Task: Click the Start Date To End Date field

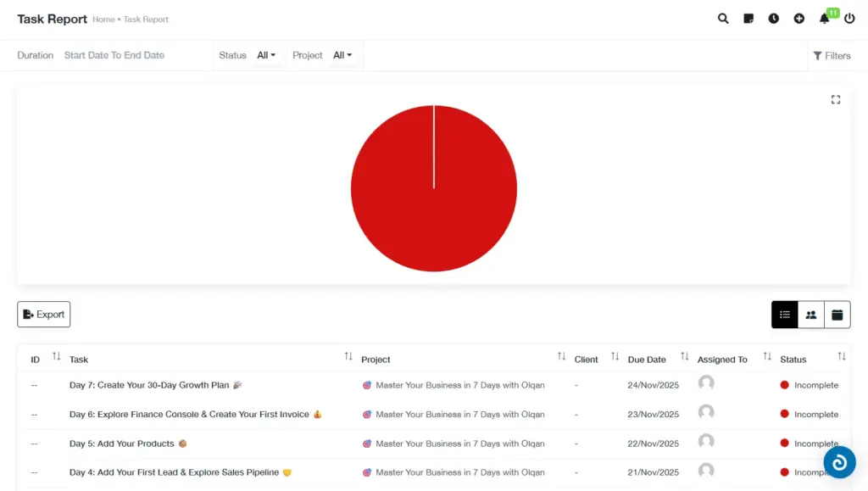Action: pos(114,54)
